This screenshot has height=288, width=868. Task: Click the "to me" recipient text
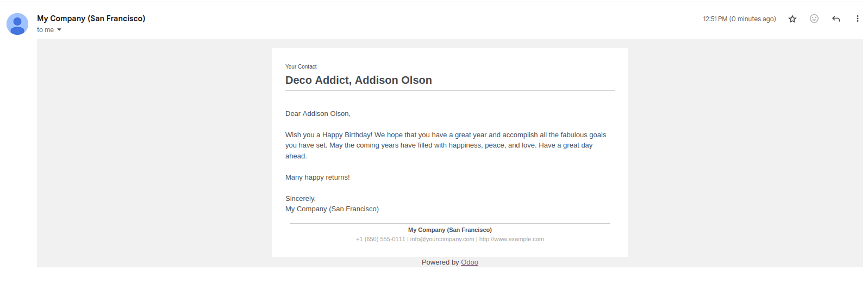(x=45, y=30)
